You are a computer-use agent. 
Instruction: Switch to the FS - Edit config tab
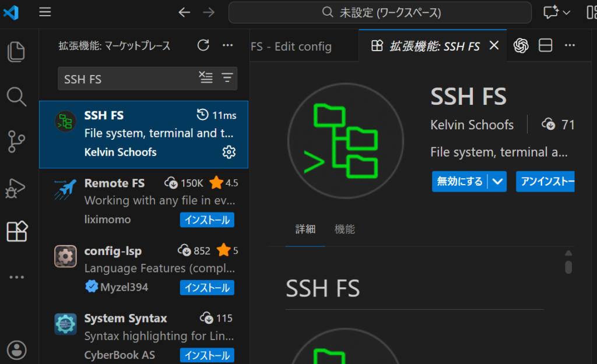coord(292,46)
